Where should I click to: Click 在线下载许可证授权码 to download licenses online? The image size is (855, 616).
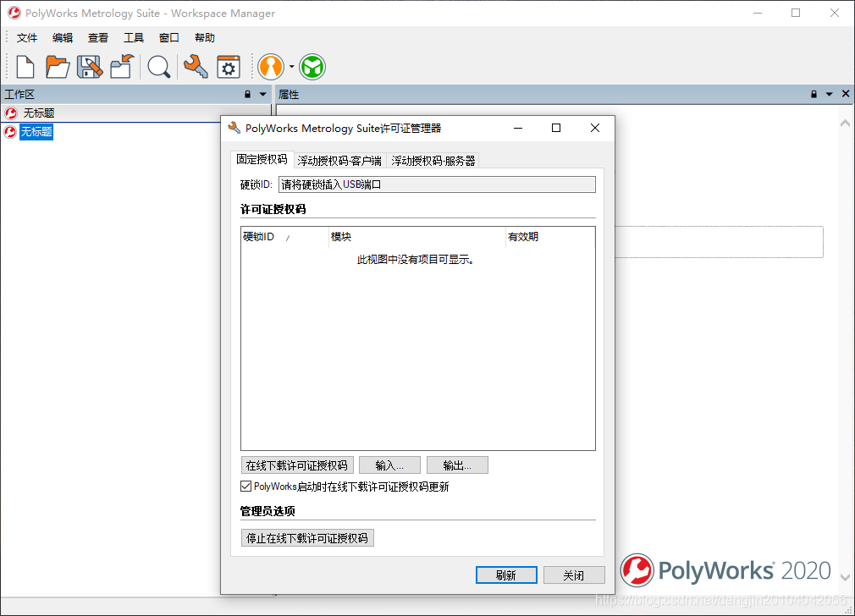297,465
